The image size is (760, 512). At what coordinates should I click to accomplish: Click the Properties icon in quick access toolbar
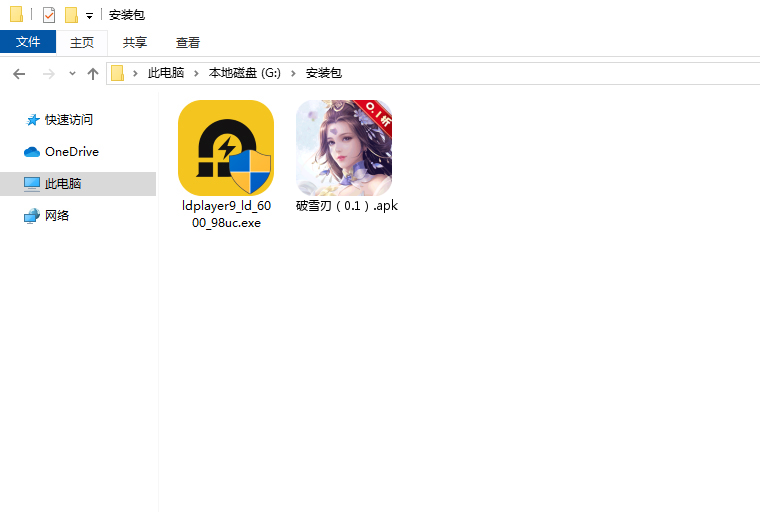click(49, 15)
